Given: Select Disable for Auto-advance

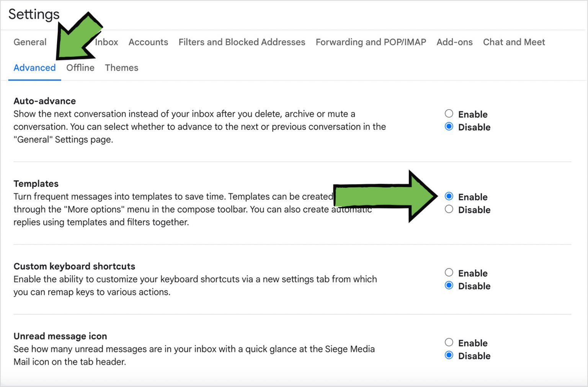Looking at the screenshot, I should click(x=449, y=126).
